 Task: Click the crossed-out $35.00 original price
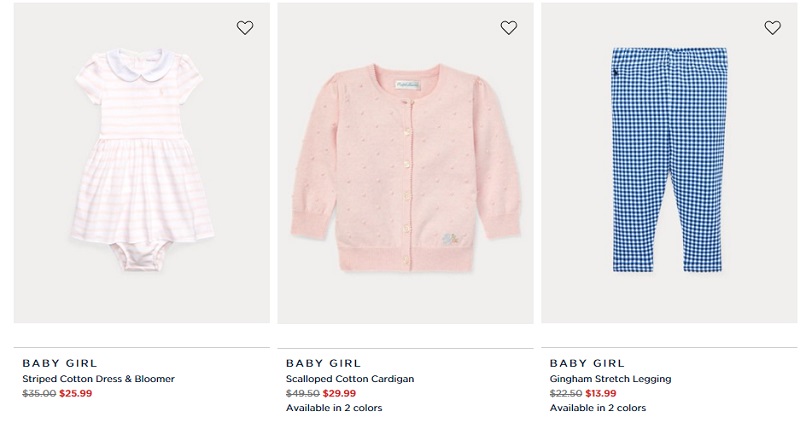pos(39,393)
